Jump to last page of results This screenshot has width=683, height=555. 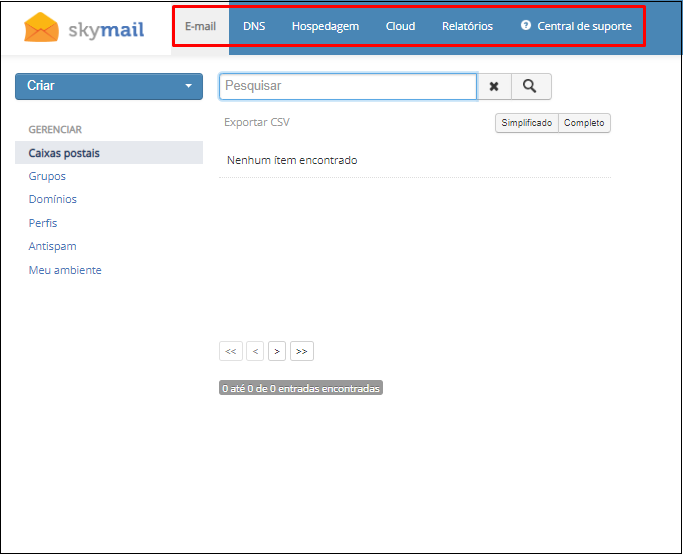click(302, 351)
